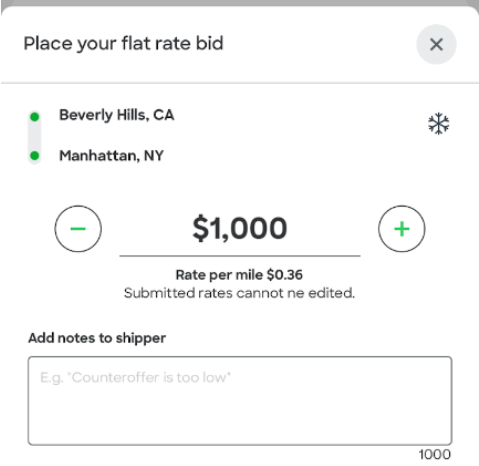Select the Beverly Hills, CA origin text

click(x=117, y=115)
